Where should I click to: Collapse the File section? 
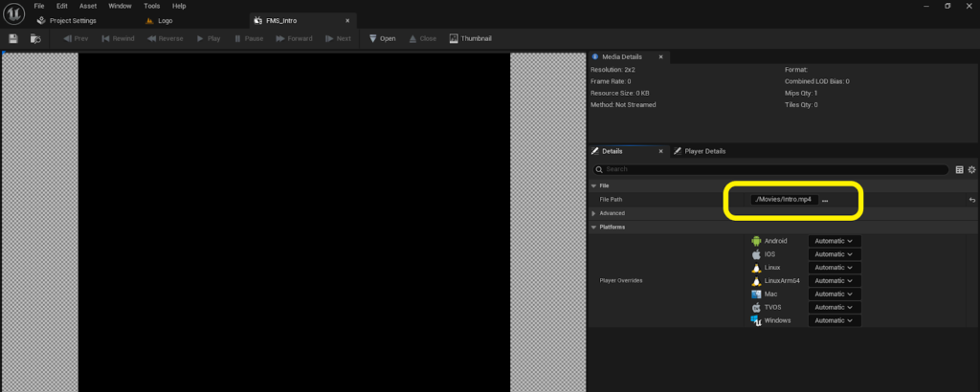tap(594, 185)
